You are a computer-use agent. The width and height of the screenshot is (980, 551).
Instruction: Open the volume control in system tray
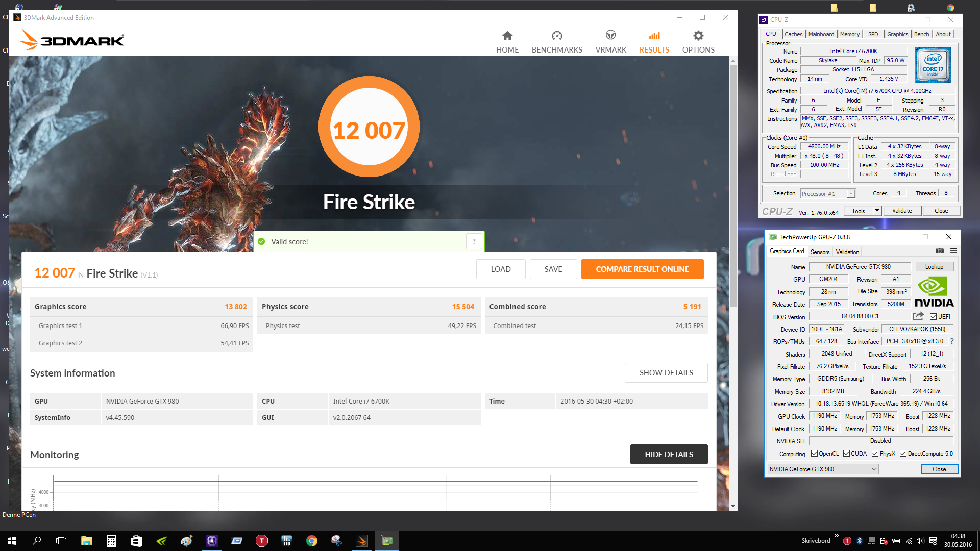click(920, 541)
